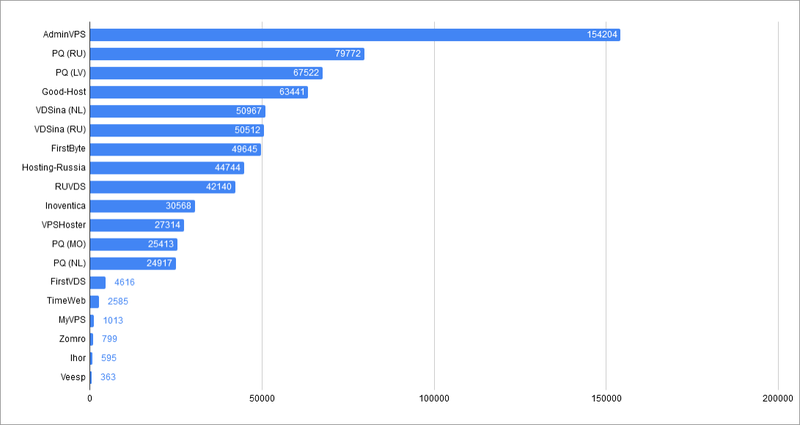
Task: Click the value 154204
Action: tap(602, 35)
